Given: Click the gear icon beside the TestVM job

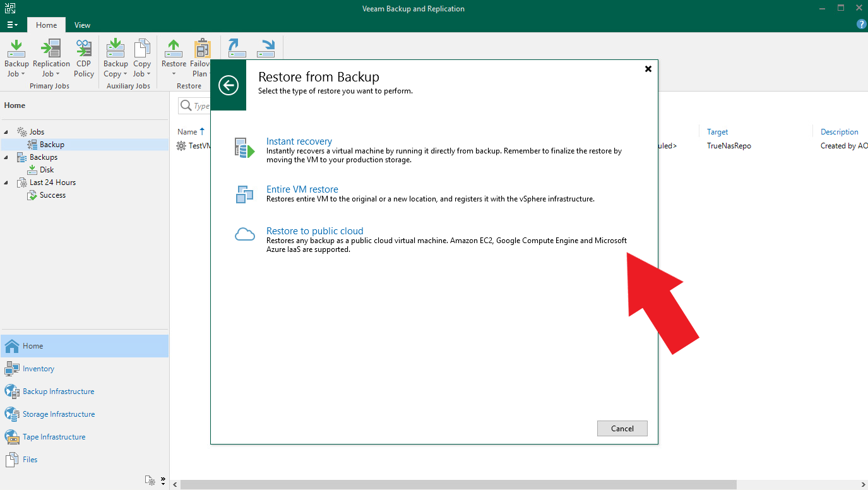Looking at the screenshot, I should pos(182,146).
